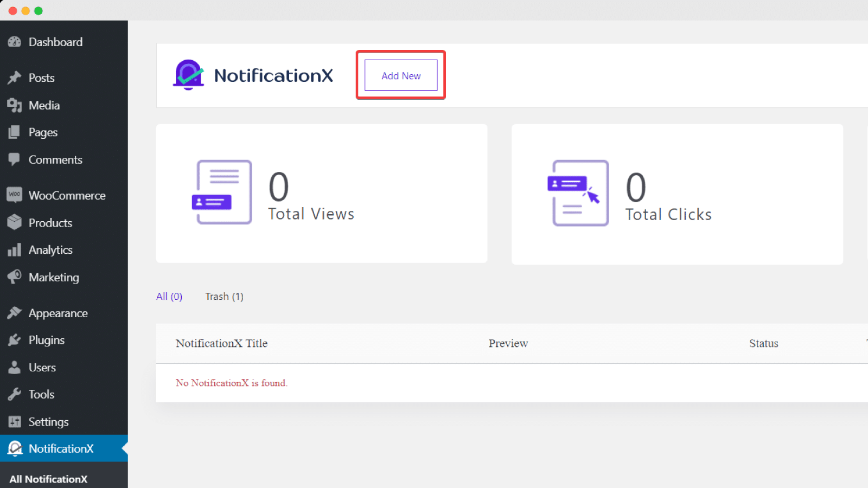Open the Settings menu
Viewport: 868px width, 488px height.
[64, 422]
